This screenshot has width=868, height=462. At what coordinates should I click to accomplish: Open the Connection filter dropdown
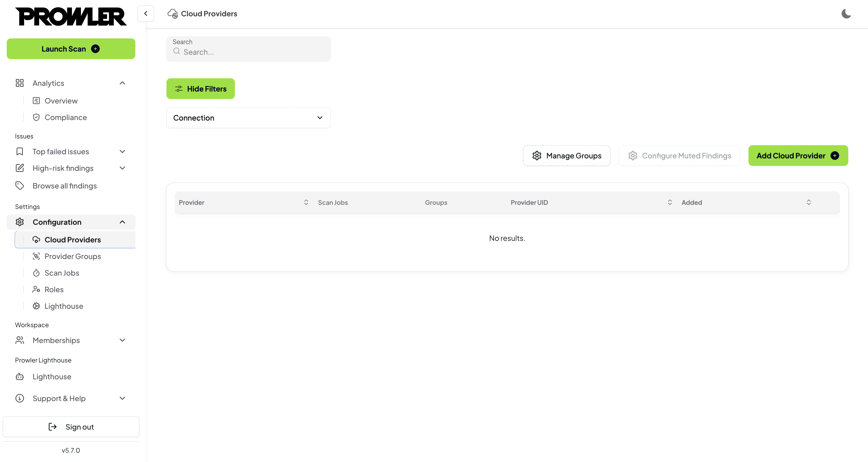(248, 118)
